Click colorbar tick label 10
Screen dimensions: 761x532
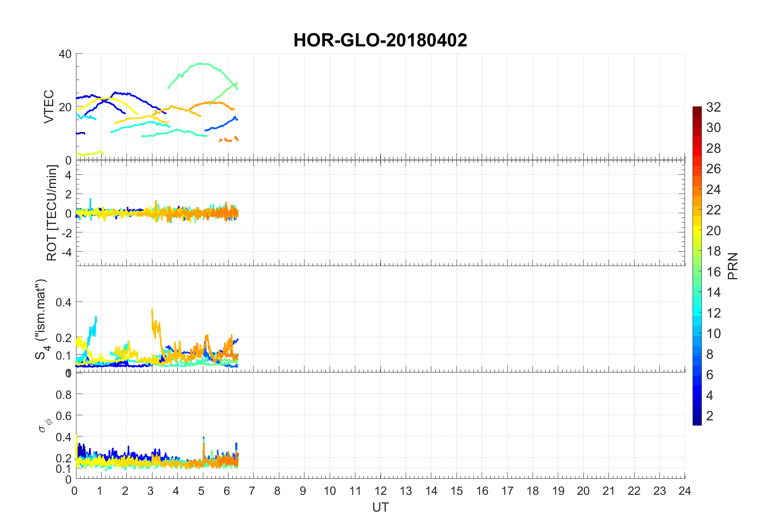(x=713, y=333)
